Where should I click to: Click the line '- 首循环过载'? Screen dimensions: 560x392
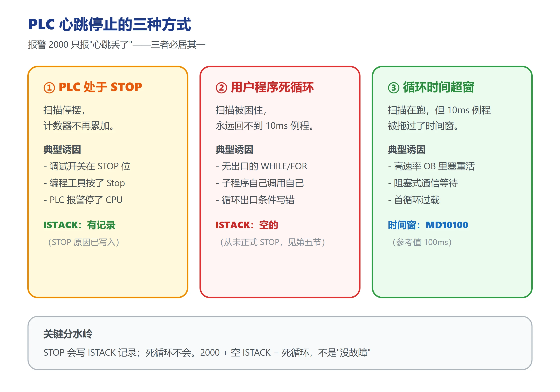click(414, 200)
